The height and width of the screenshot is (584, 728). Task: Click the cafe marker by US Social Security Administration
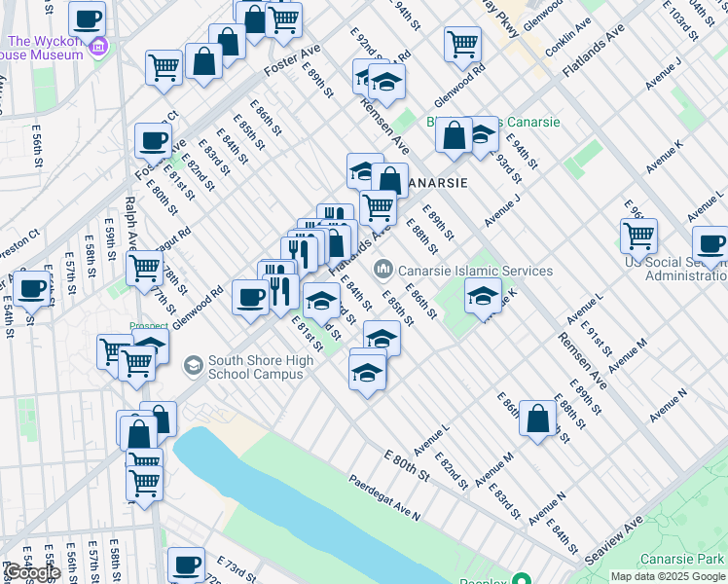click(710, 247)
